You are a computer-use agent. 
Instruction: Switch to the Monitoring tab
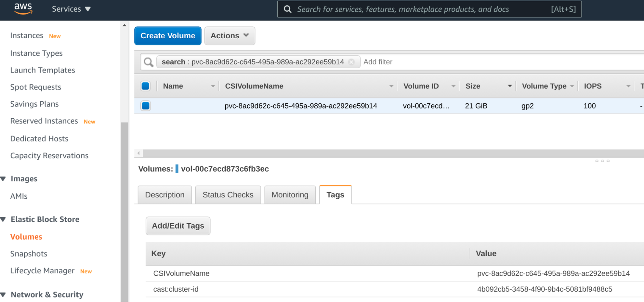tap(289, 194)
